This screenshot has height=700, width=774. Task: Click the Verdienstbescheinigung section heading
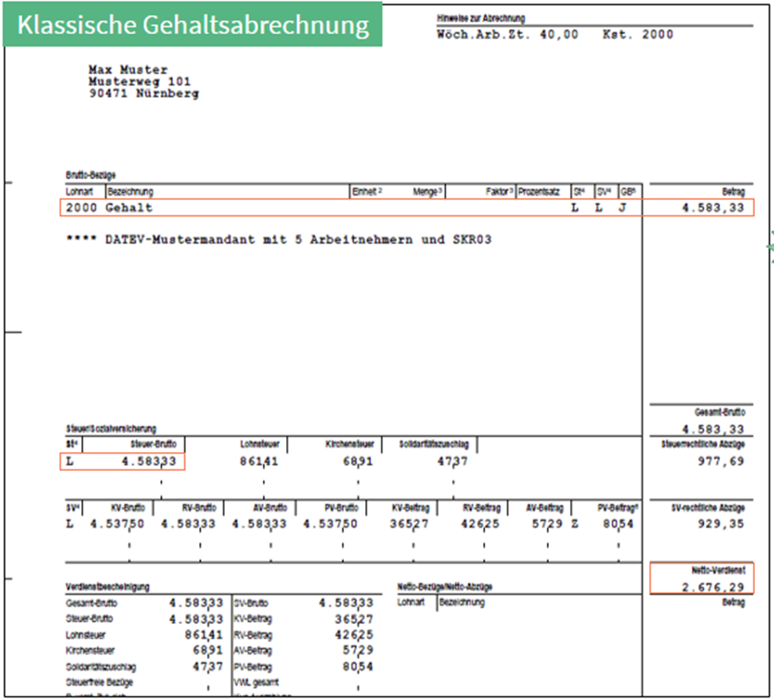click(x=108, y=586)
